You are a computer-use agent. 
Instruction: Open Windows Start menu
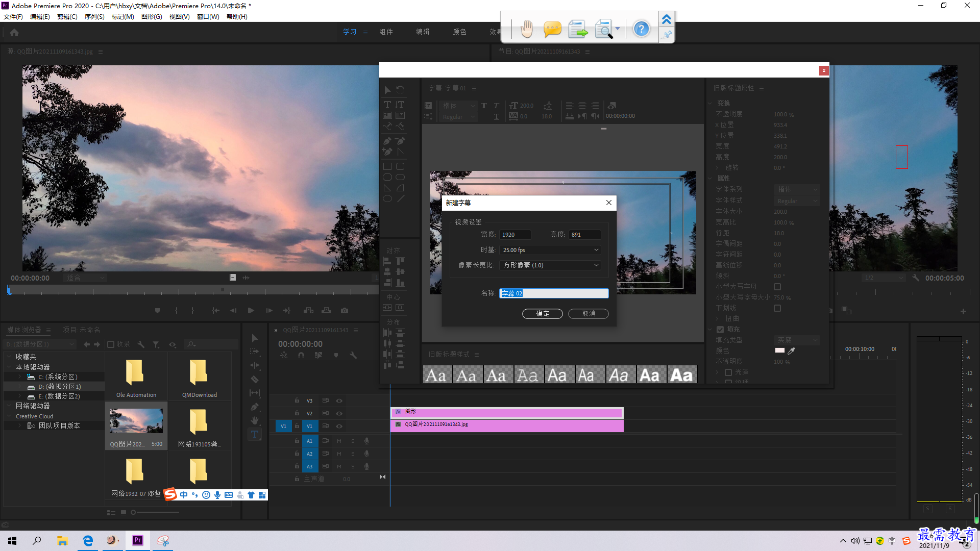12,540
